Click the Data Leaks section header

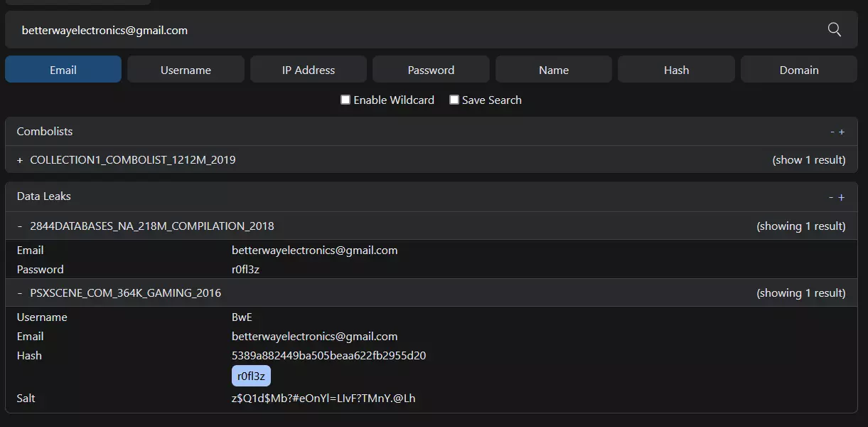(431, 197)
